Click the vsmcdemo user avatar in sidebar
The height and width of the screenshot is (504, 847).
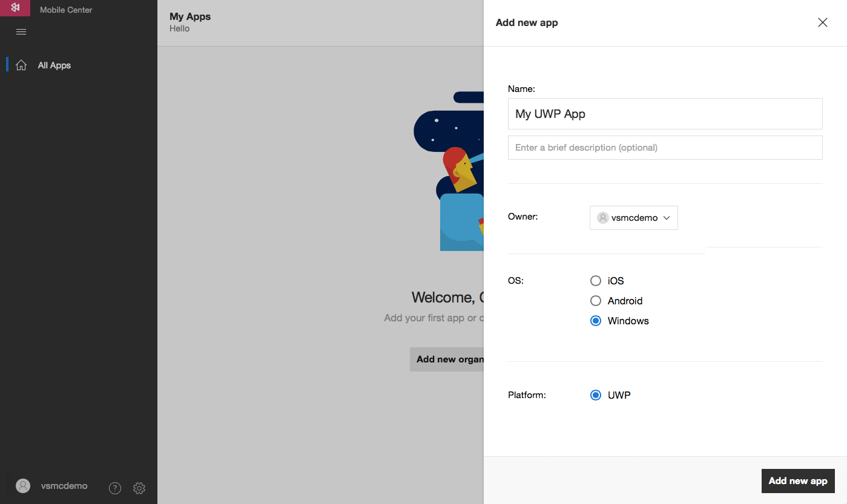click(x=23, y=486)
